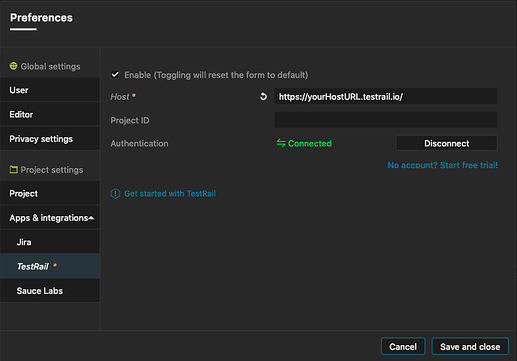This screenshot has height=361, width=517.
Task: Click the Global settings globe icon
Action: (x=13, y=66)
